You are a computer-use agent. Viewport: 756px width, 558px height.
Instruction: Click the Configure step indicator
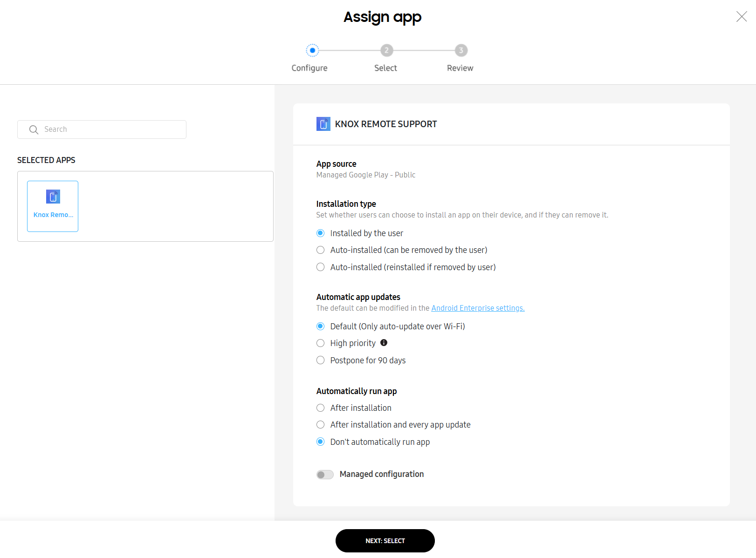pos(312,50)
